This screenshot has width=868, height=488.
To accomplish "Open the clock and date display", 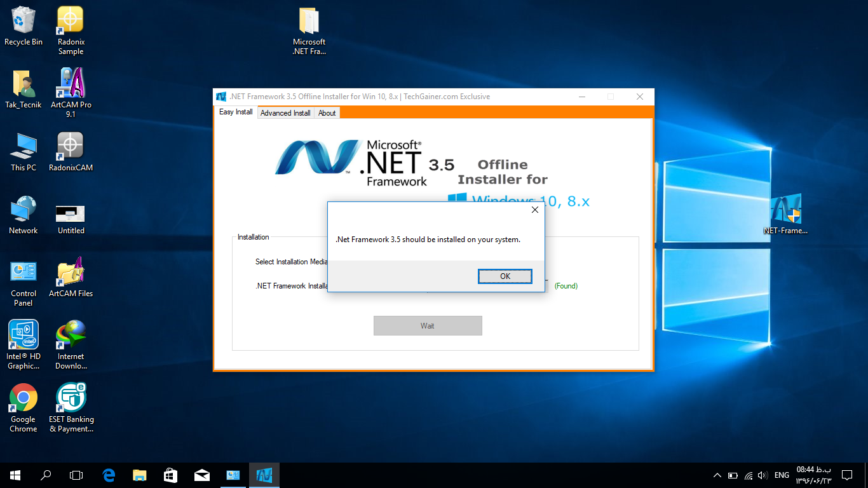I will pyautogui.click(x=813, y=475).
